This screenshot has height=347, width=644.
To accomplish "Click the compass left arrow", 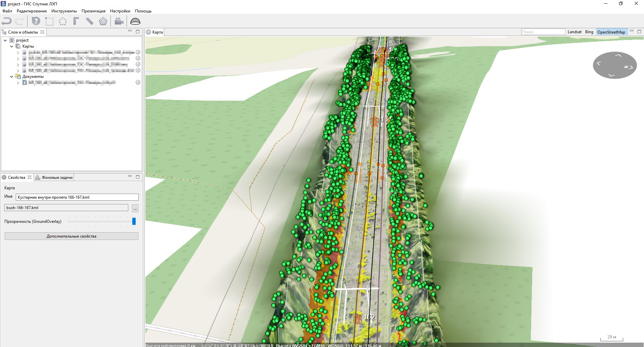I will point(599,63).
